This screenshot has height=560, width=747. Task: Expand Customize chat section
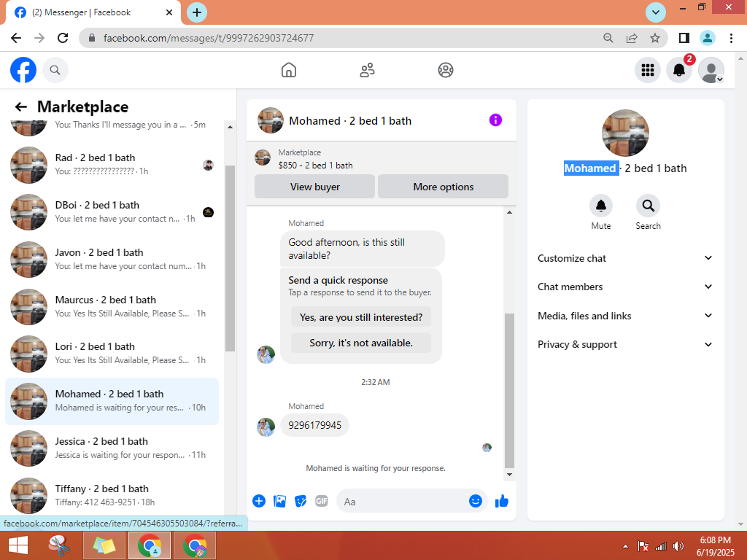coord(625,258)
